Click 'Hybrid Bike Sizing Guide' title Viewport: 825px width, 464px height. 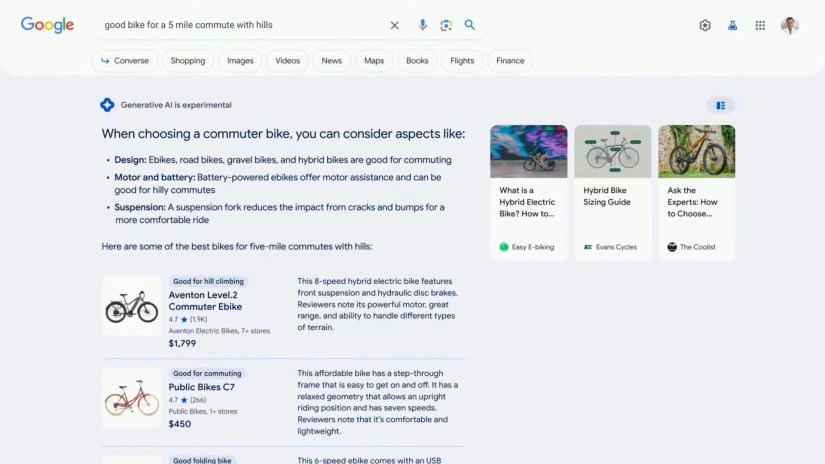click(x=607, y=196)
